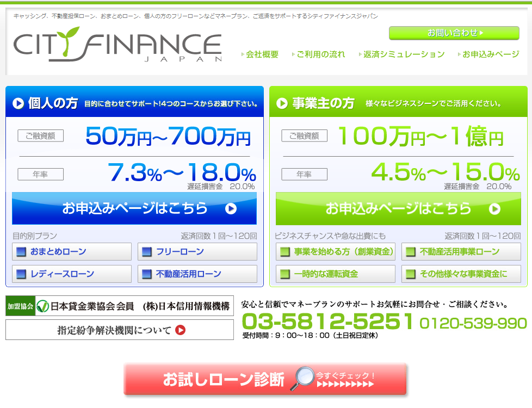Click the 今すぐチェック！ arrows text

[x=345, y=380]
